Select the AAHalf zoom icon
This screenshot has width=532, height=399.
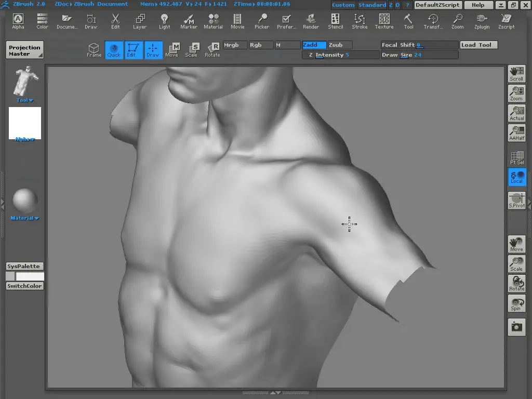(x=516, y=133)
